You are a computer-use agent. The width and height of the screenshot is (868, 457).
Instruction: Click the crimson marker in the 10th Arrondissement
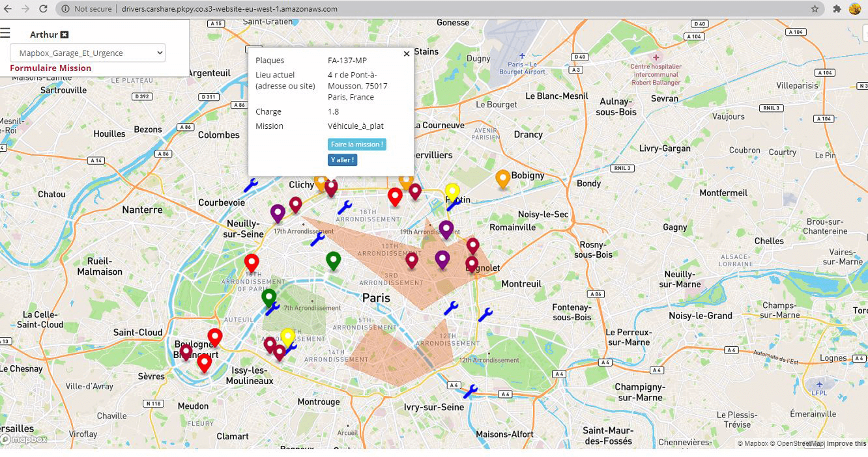[411, 261]
